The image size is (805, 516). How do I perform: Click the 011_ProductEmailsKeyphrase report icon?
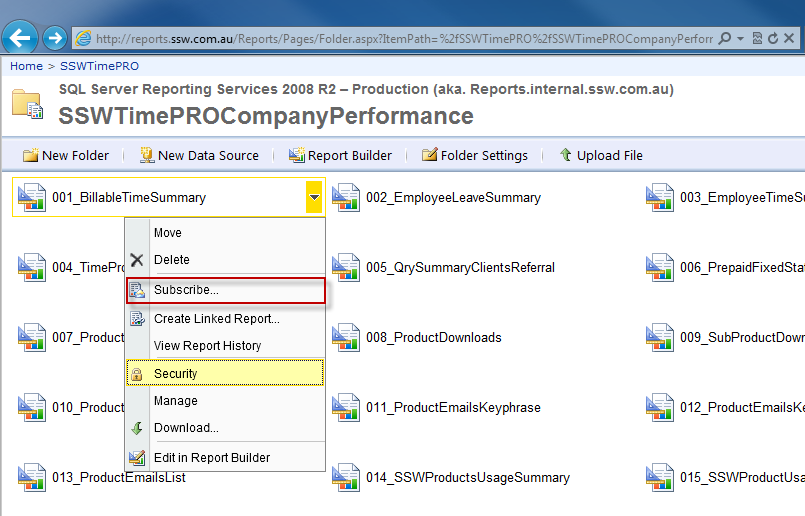[x=346, y=408]
